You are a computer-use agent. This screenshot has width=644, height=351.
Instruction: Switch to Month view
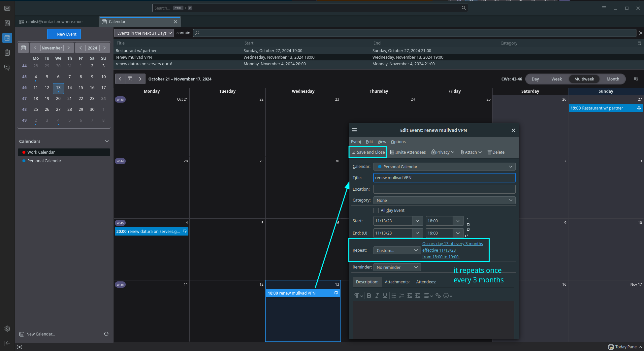(613, 79)
